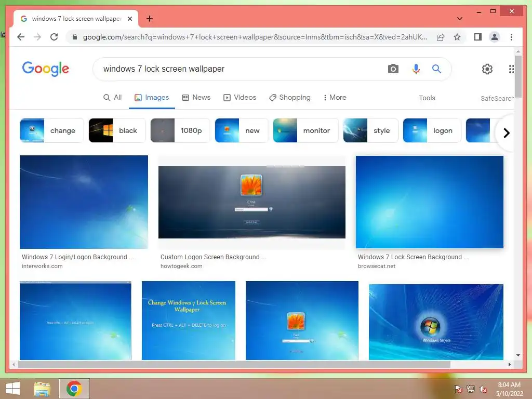Expand the tab search chevron in title bar
532x399 pixels.
click(x=459, y=19)
